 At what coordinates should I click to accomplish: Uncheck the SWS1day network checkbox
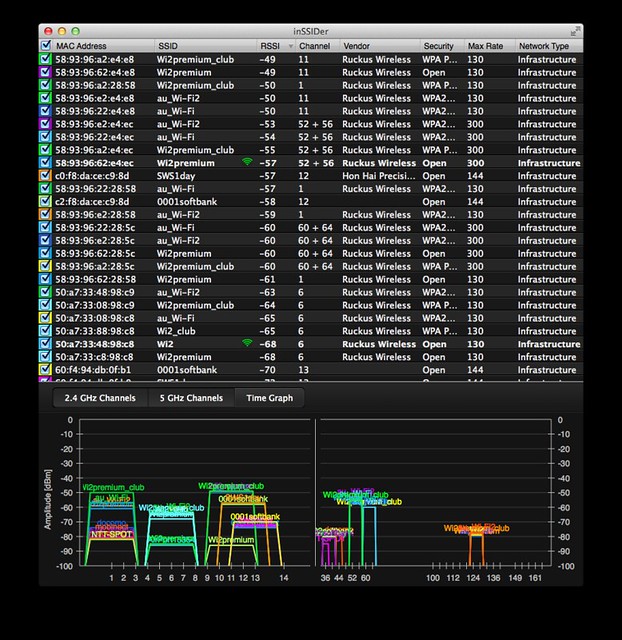[45, 176]
